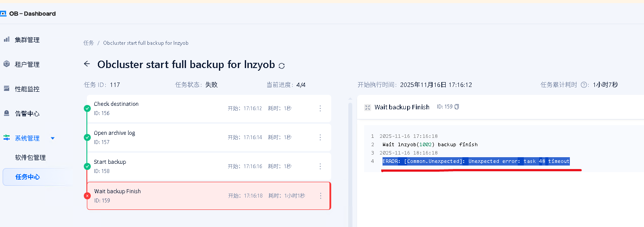Select 任务中心 submenu item
The width and height of the screenshot is (644, 227).
click(x=28, y=177)
